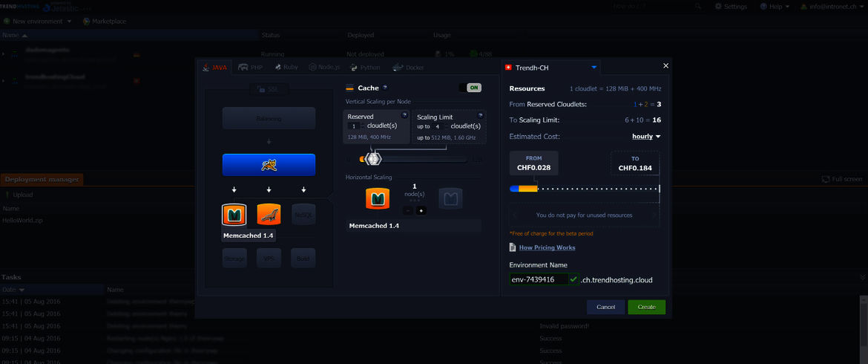868x364 pixels.
Task: Add the VPS node block
Action: click(269, 259)
